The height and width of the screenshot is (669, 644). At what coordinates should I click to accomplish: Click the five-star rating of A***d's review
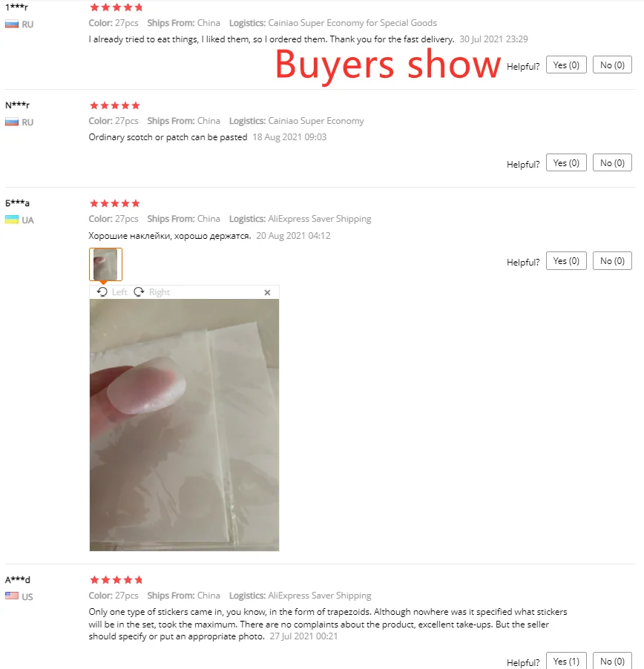tap(116, 579)
